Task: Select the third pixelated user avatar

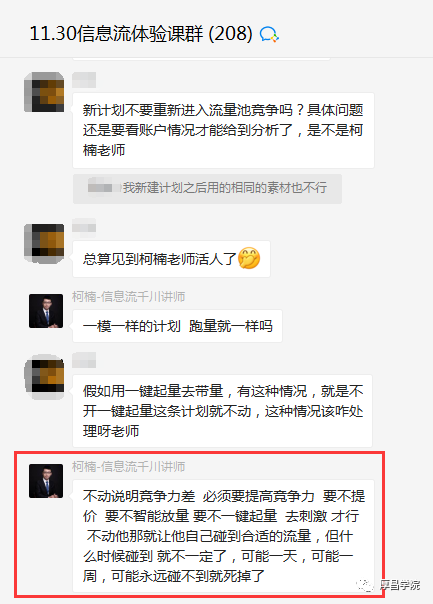Action: coord(44,377)
